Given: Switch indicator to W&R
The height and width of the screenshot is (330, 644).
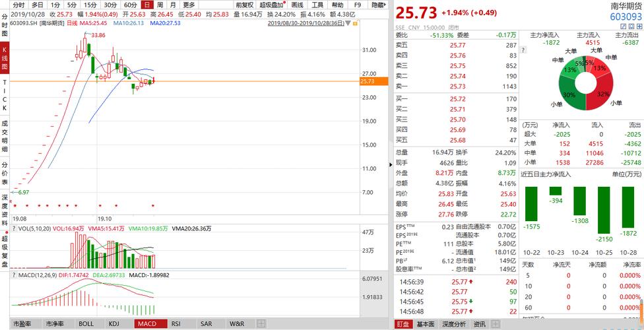Looking at the screenshot, I should 237,324.
